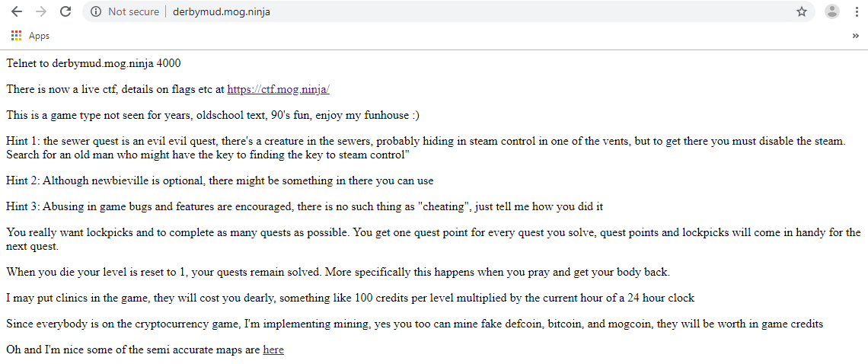Click the "Not secure" label
The image size is (868, 364).
[133, 11]
